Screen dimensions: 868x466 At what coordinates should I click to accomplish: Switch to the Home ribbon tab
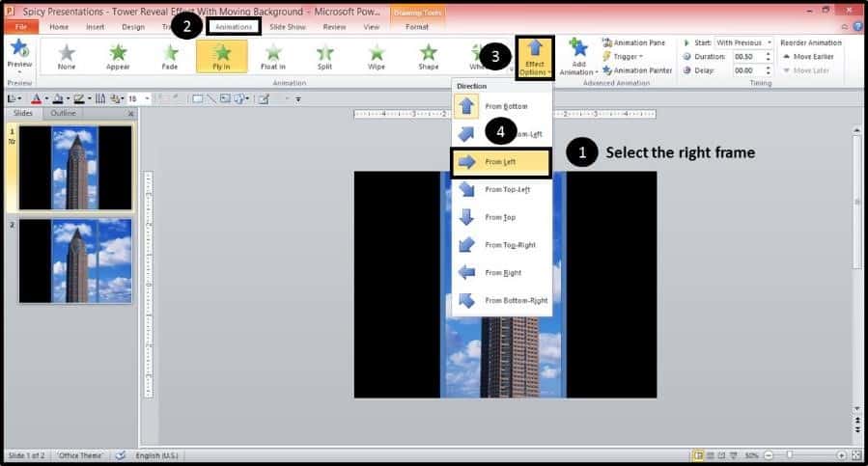pyautogui.click(x=59, y=27)
